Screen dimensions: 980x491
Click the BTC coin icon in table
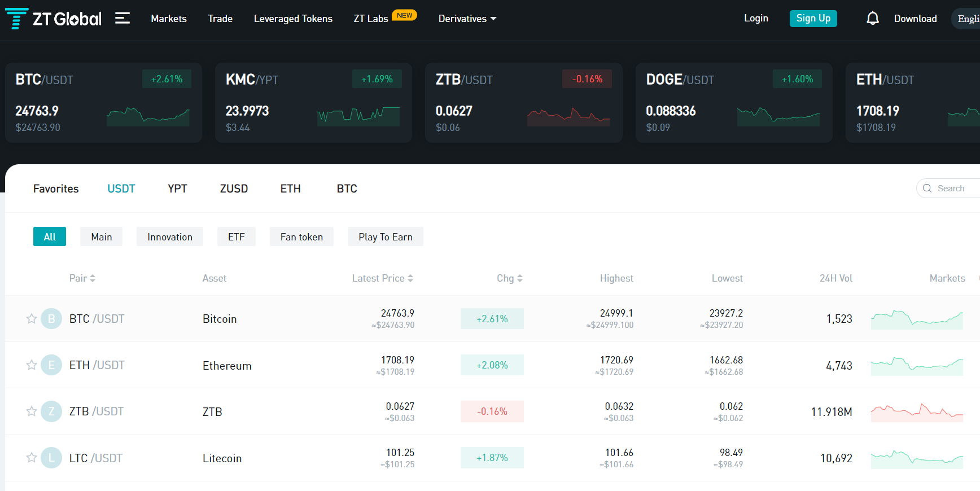point(51,319)
